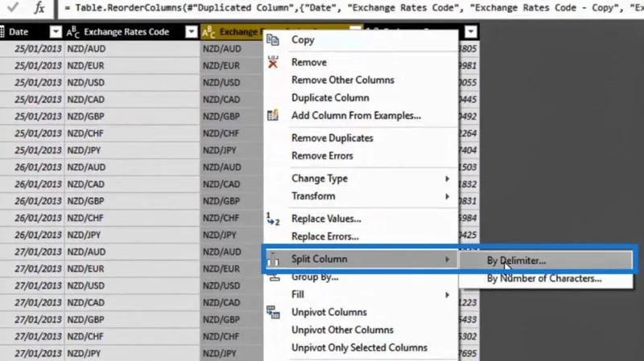
Task: Click the Add Column From Examples icon
Action: pos(273,115)
